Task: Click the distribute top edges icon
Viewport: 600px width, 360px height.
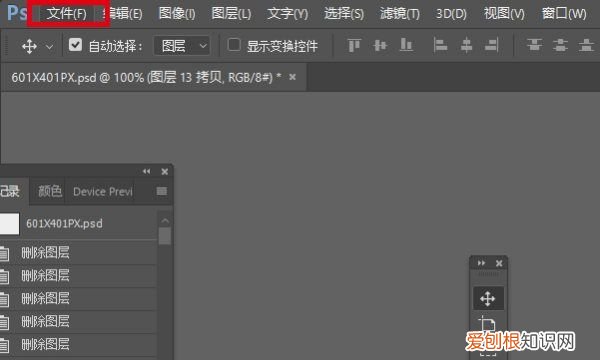Action: [x=534, y=45]
